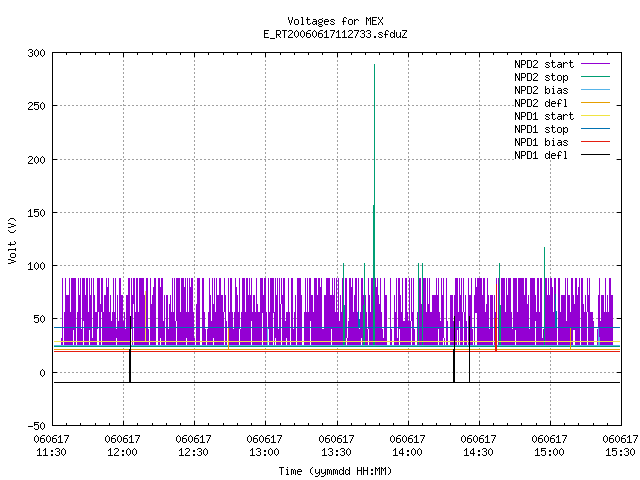Click the 'NPD2 bias' legend label
The width and height of the screenshot is (640, 480).
click(541, 90)
